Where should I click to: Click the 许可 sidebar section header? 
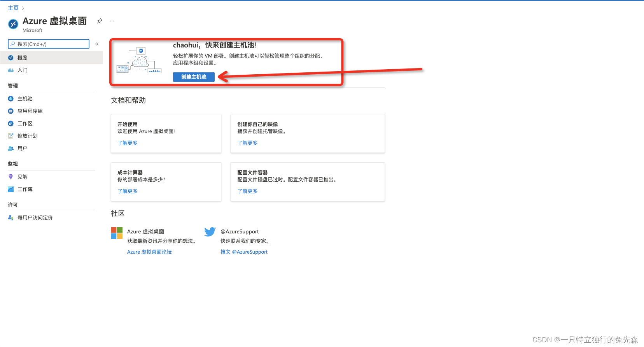tap(13, 205)
